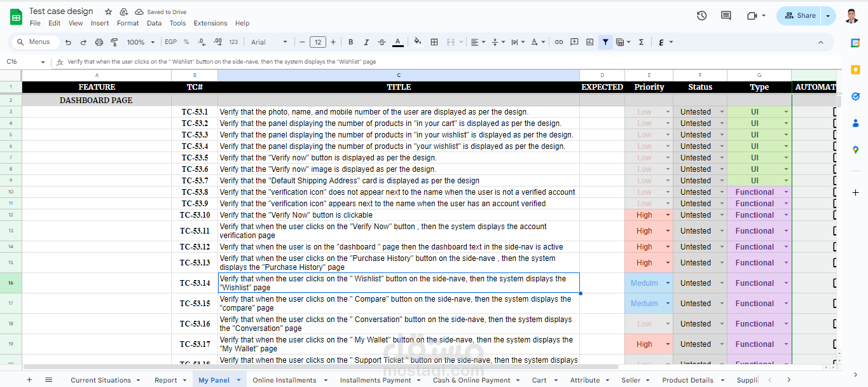Click the Saved to Drive status
Screen dimensions: 868x387
pos(161,12)
